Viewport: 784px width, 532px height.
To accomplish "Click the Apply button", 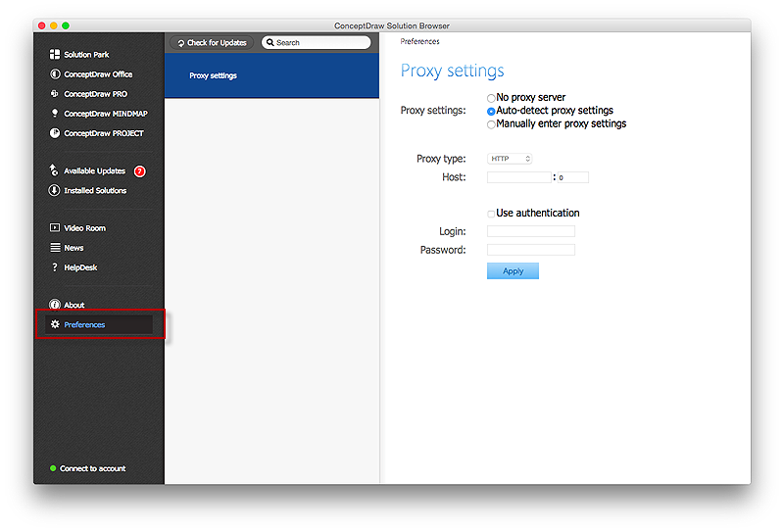I will pos(513,271).
